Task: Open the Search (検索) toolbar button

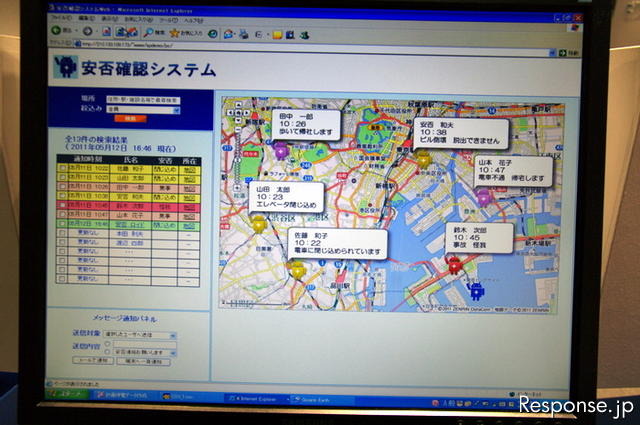Action: tap(155, 32)
